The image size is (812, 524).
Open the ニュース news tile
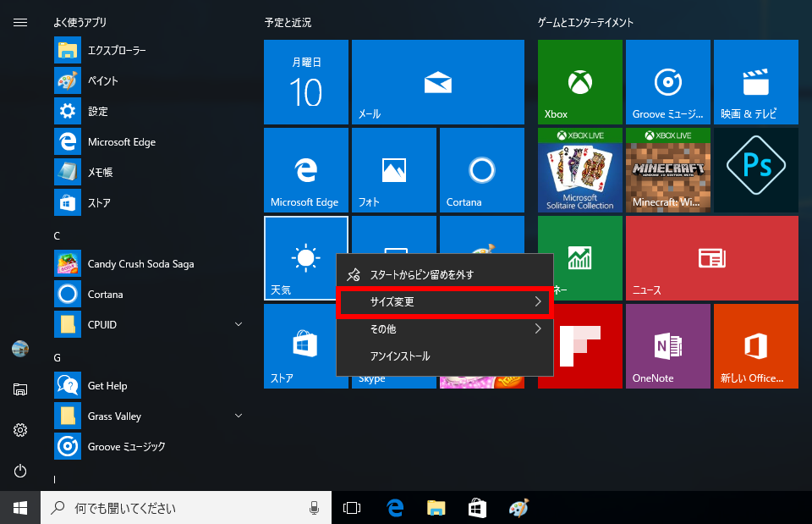point(712,258)
